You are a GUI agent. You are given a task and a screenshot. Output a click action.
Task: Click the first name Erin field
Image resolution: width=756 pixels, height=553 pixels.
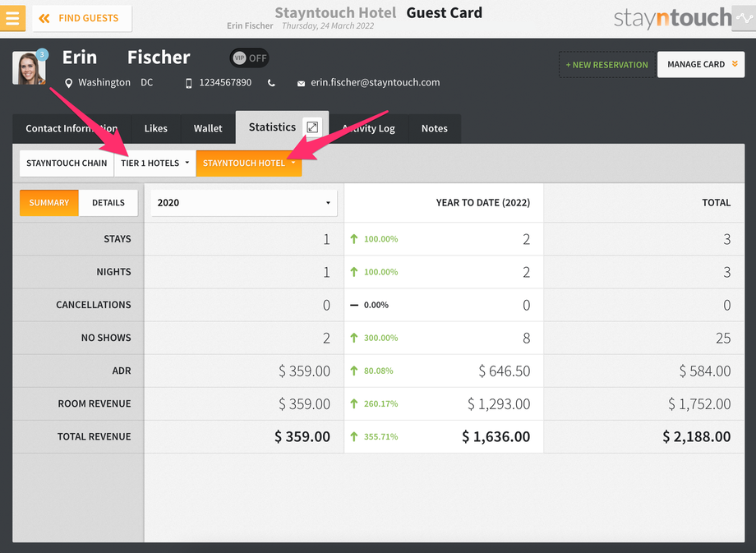80,58
